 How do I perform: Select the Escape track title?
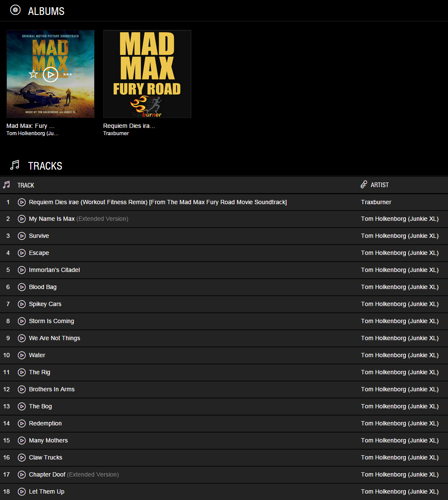pyautogui.click(x=39, y=253)
